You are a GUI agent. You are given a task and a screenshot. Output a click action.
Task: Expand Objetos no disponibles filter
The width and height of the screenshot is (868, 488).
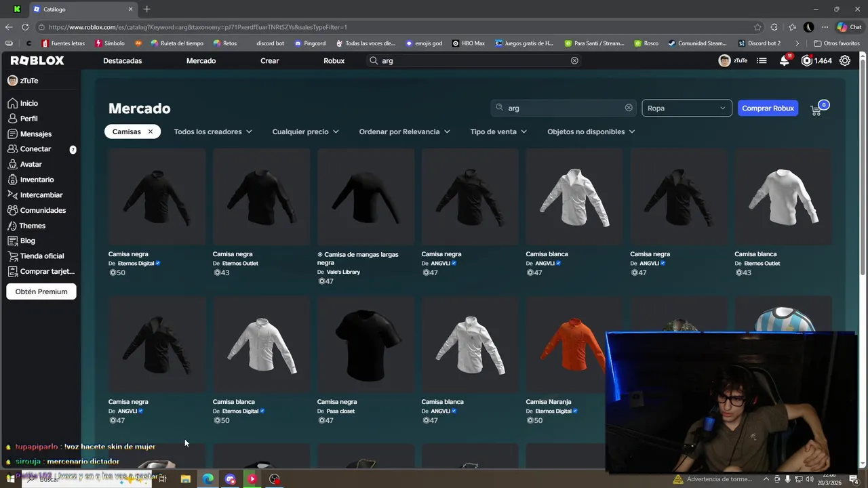pyautogui.click(x=591, y=131)
